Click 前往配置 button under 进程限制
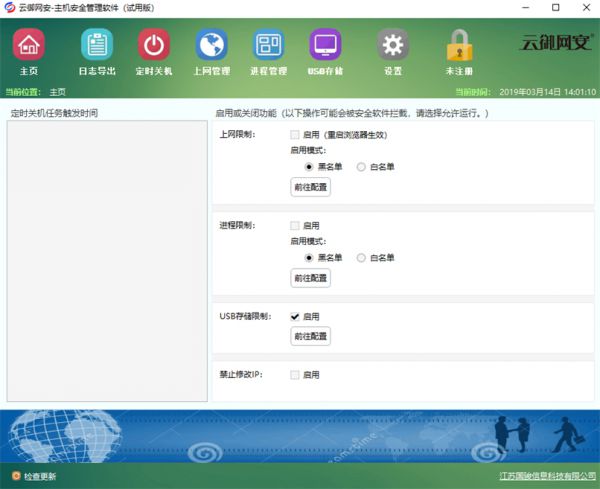 click(310, 278)
